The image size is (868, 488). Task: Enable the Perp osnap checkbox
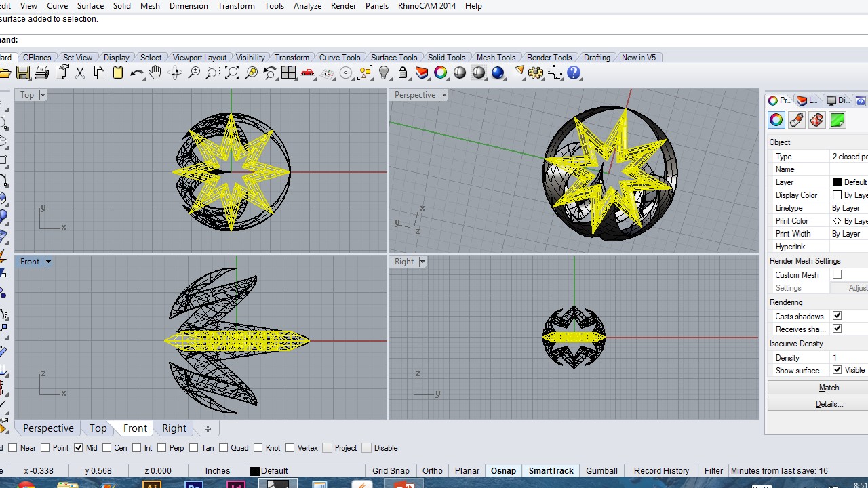pyautogui.click(x=162, y=448)
